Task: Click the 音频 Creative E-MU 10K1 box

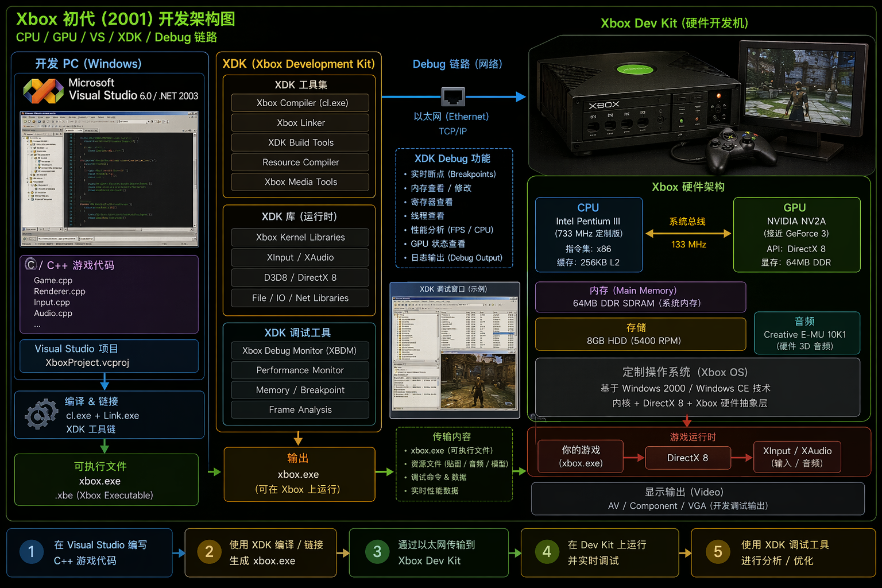Action: pyautogui.click(x=807, y=333)
